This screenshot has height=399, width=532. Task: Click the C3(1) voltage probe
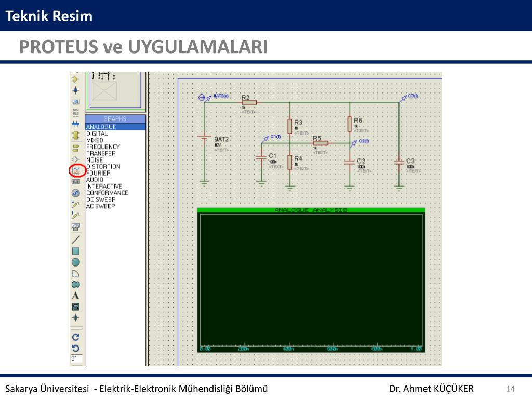pos(409,97)
